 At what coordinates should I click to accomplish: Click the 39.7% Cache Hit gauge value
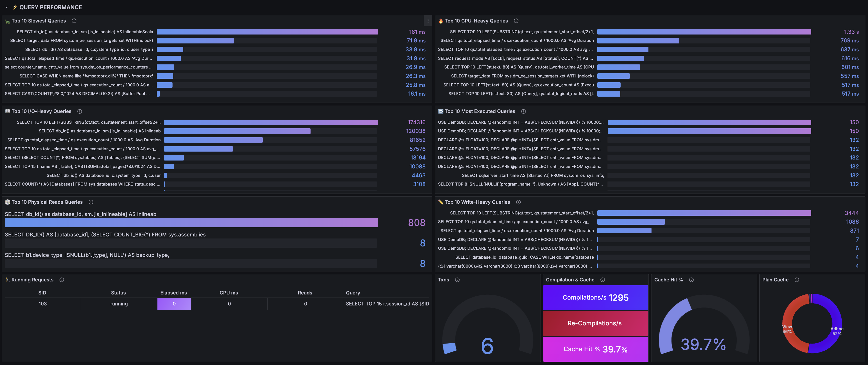pos(703,345)
